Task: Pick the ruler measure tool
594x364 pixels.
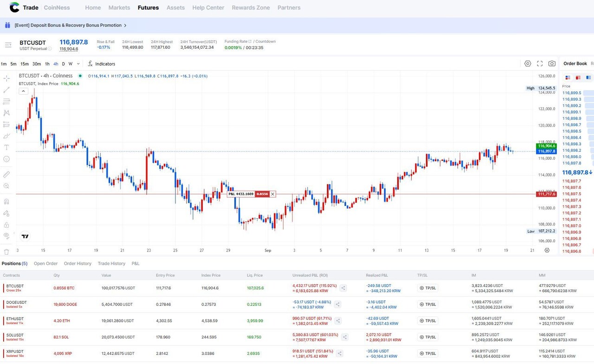Action: pos(6,175)
